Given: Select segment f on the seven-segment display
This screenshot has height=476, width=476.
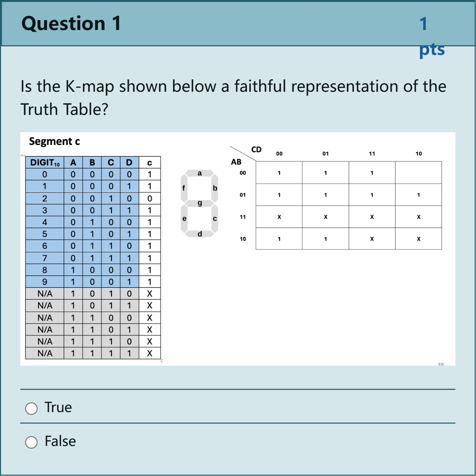Looking at the screenshot, I should coord(184,188).
